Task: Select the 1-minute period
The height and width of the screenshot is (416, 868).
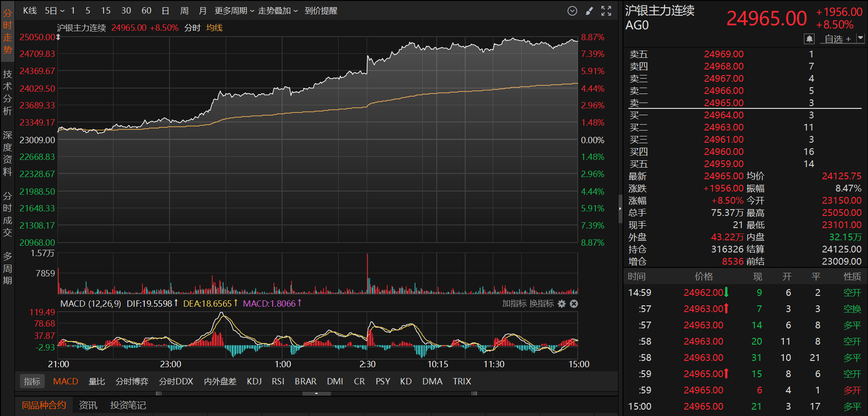Action: (x=73, y=11)
